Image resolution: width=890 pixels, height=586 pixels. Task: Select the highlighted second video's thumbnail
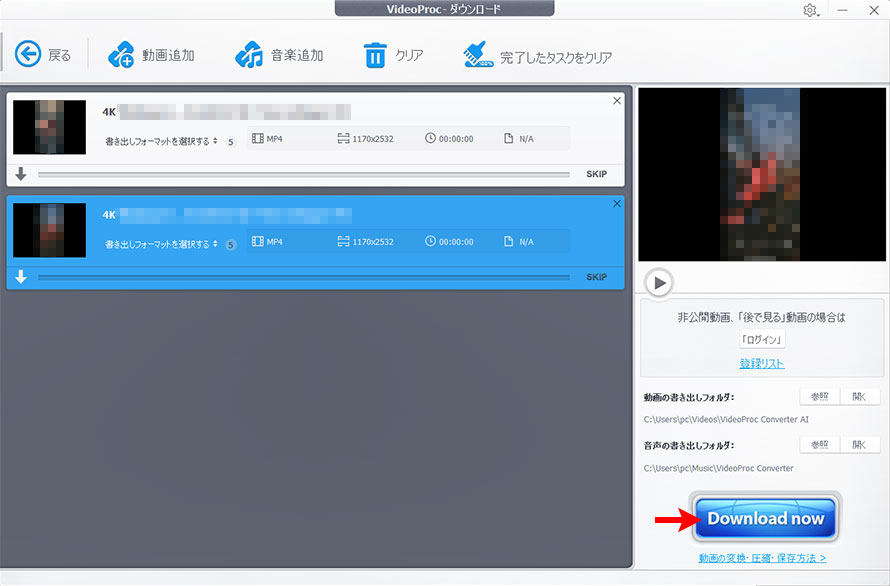coord(49,230)
